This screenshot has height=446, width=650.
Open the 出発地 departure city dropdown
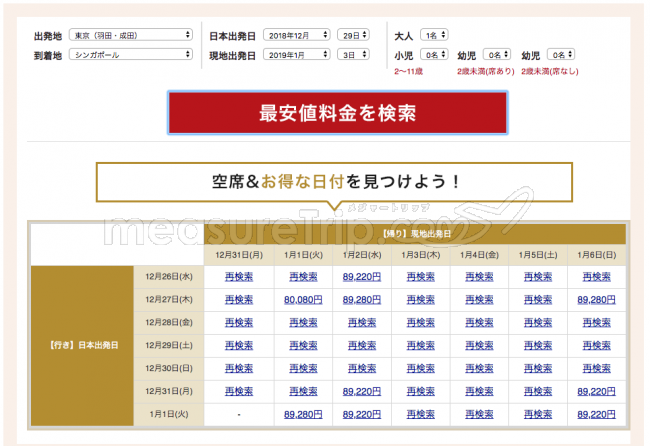[131, 35]
